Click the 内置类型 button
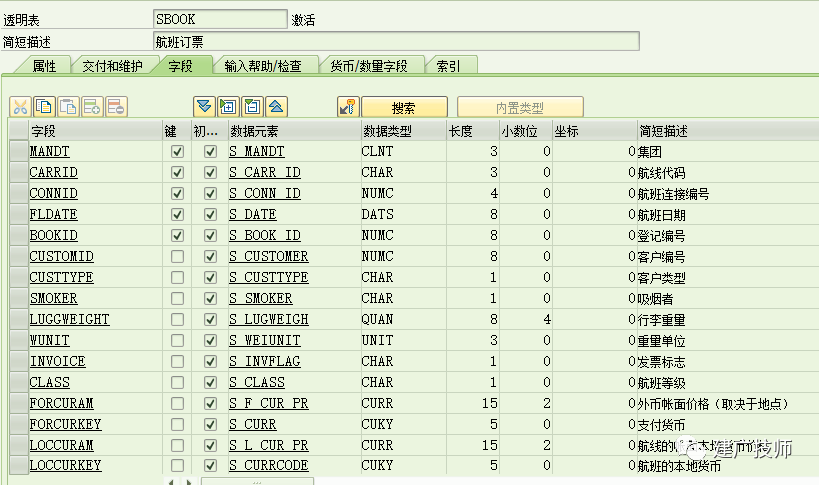Screen dimensions: 819x485 pos(520,108)
